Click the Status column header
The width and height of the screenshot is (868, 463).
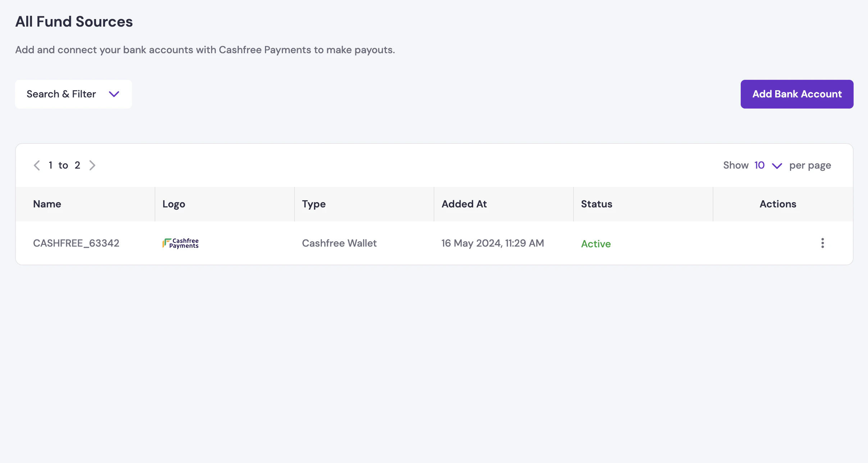pos(597,204)
